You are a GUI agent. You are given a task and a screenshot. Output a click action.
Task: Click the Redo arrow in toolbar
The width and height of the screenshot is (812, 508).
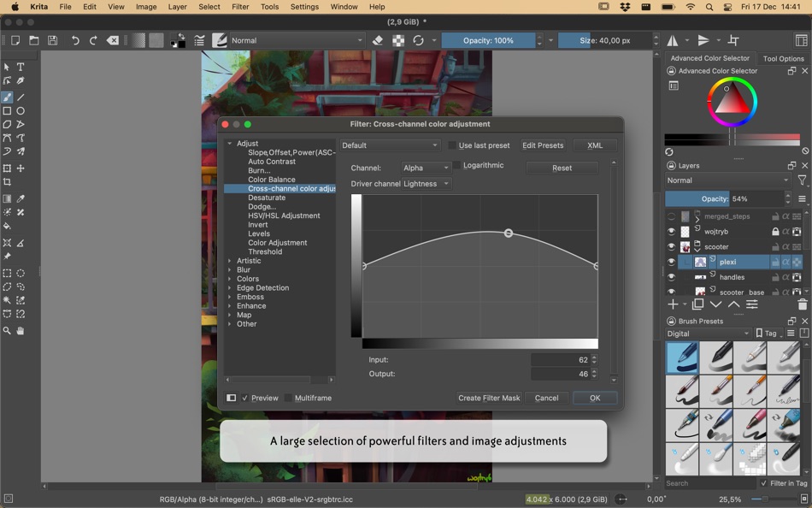pyautogui.click(x=93, y=40)
